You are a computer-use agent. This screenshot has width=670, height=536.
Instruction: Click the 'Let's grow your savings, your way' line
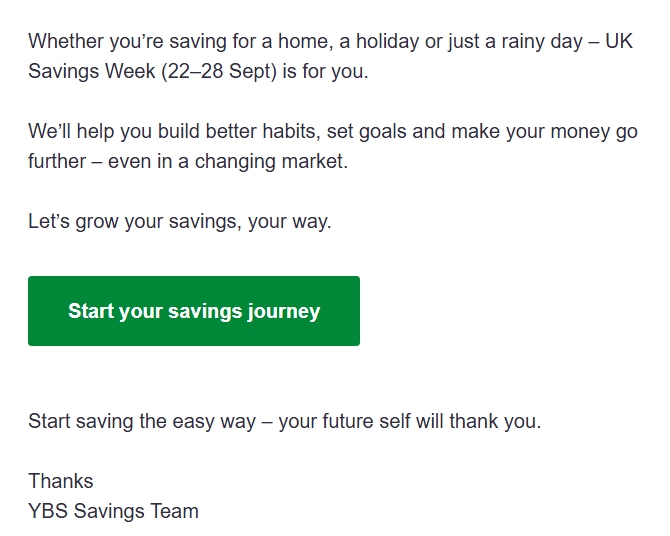point(180,221)
